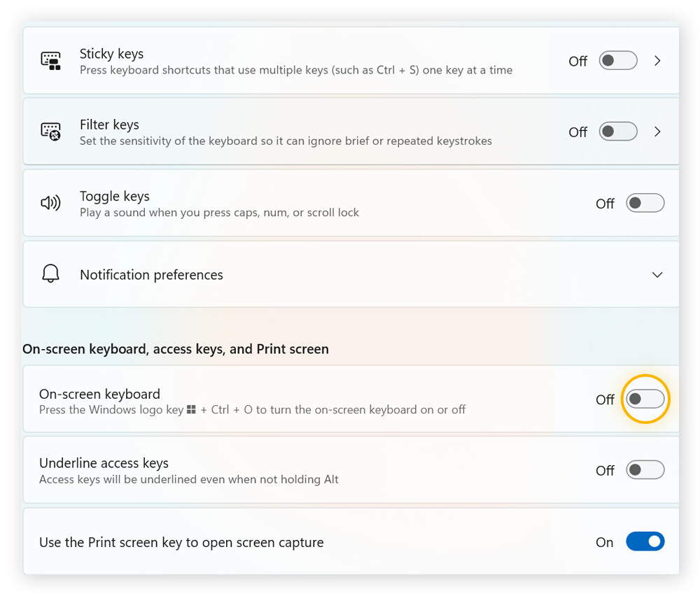Viewport: 700px width, 596px height.
Task: Enable the On-screen keyboard toggle
Action: point(645,399)
